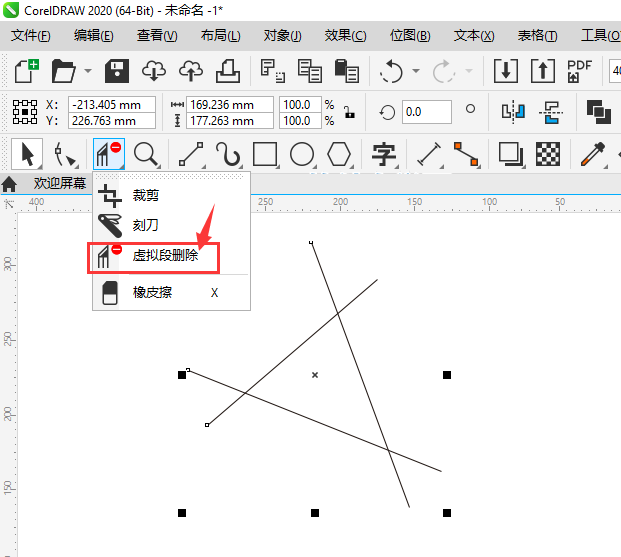Open the 文本(X) menu
621x557 pixels.
474,36
